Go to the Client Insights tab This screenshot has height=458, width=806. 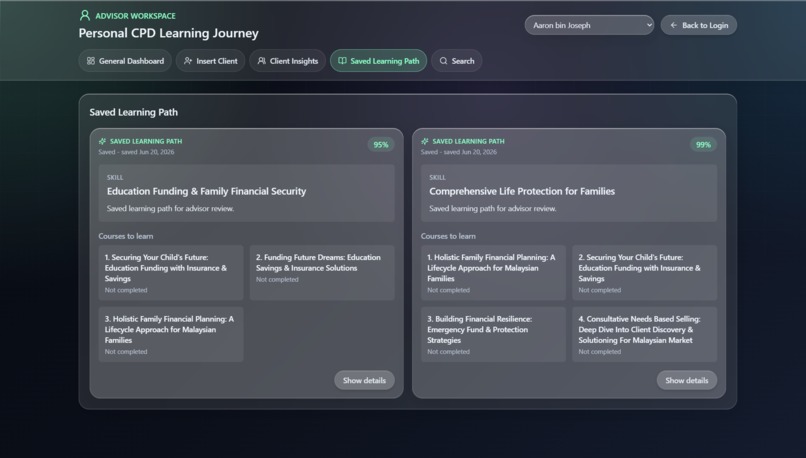287,61
